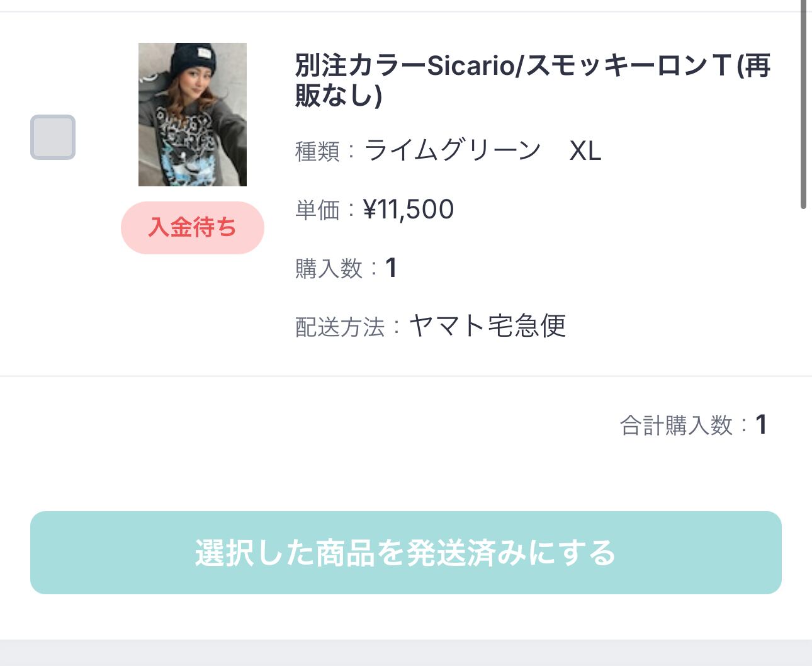Click the 単価 label
This screenshot has height=666, width=812.
pyautogui.click(x=317, y=210)
